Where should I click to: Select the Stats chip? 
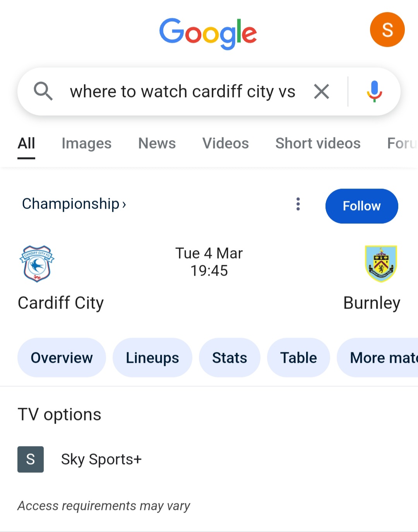click(230, 358)
